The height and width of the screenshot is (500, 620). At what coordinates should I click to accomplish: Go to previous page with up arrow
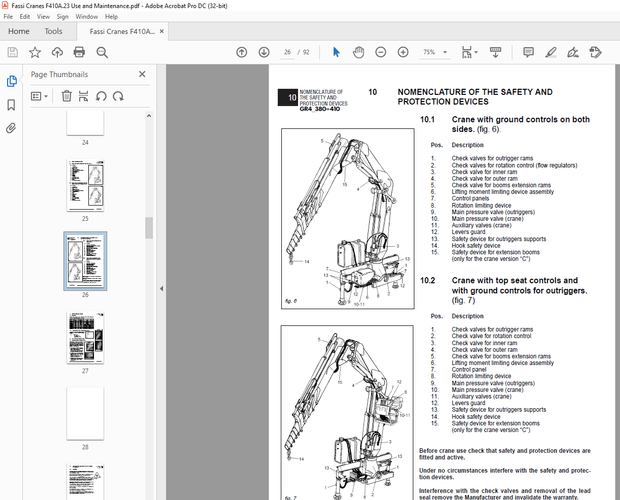coord(241,52)
